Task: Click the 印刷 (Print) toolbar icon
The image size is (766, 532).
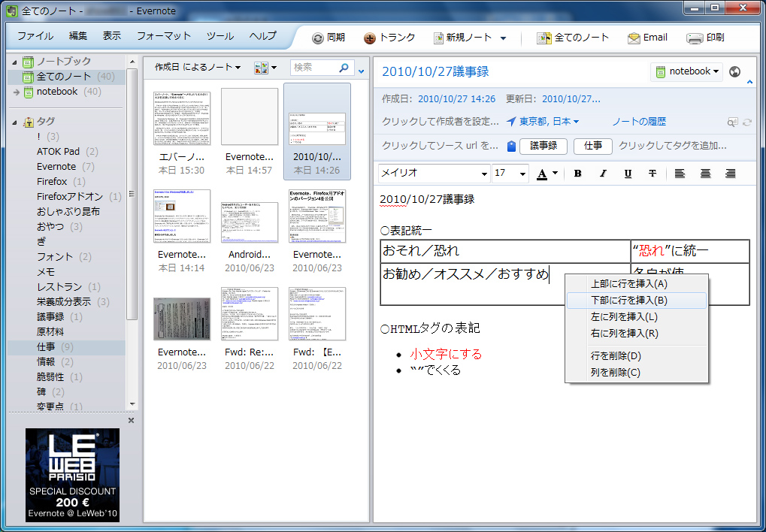Action: [x=705, y=37]
